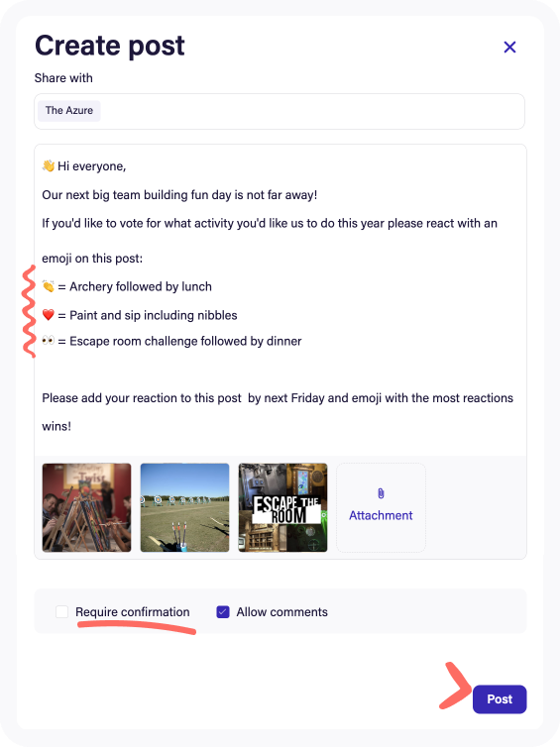This screenshot has height=747, width=560.
Task: Close the Create post dialog
Action: 509,48
